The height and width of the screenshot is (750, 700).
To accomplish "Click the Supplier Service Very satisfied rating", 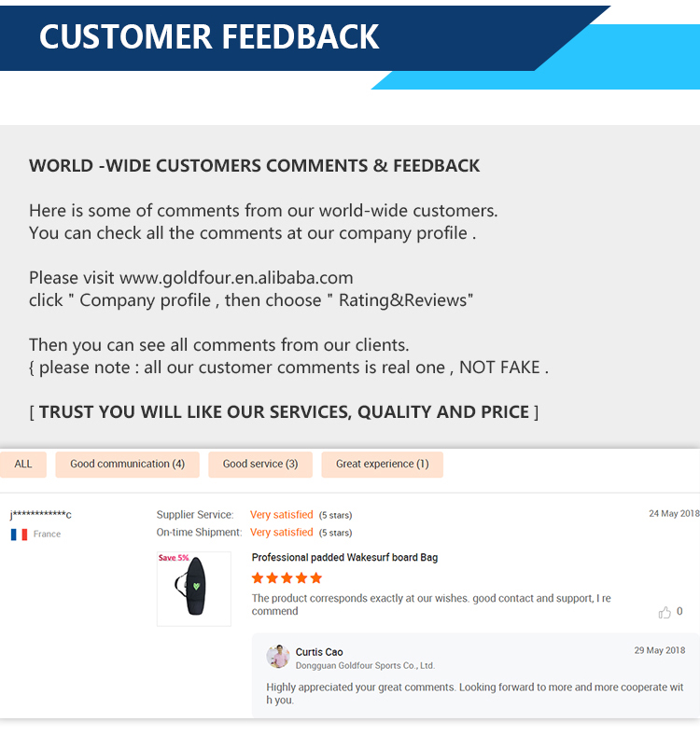I will [282, 515].
